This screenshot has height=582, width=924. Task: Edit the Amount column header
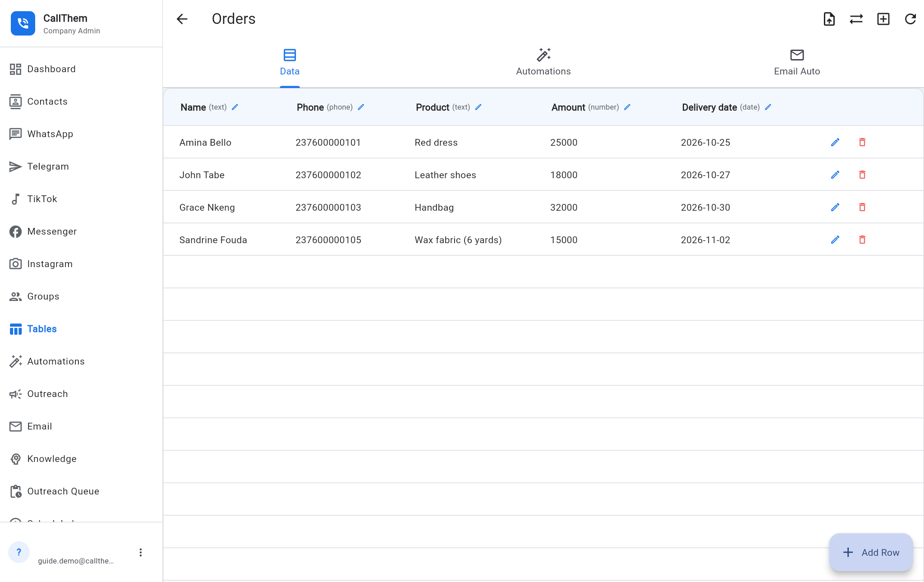click(627, 107)
